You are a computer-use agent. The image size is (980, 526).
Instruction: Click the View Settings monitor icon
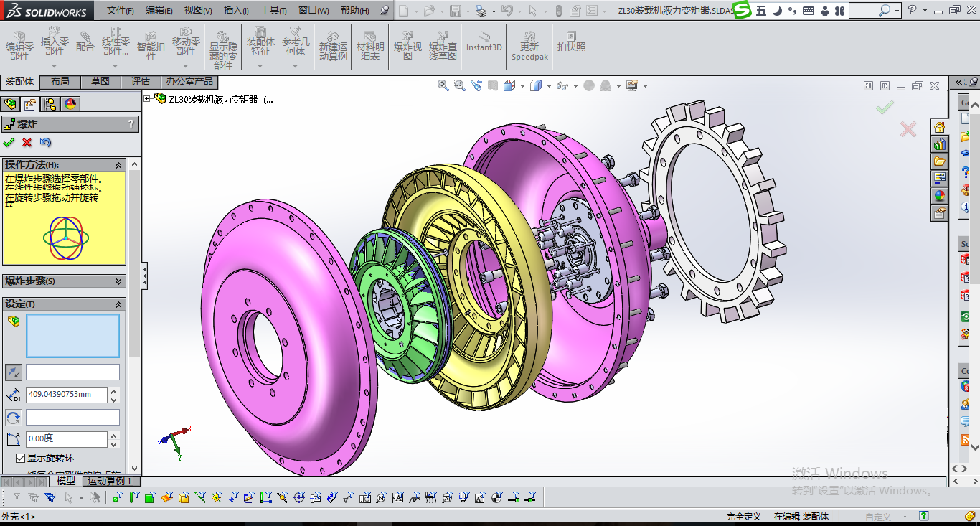[631, 85]
